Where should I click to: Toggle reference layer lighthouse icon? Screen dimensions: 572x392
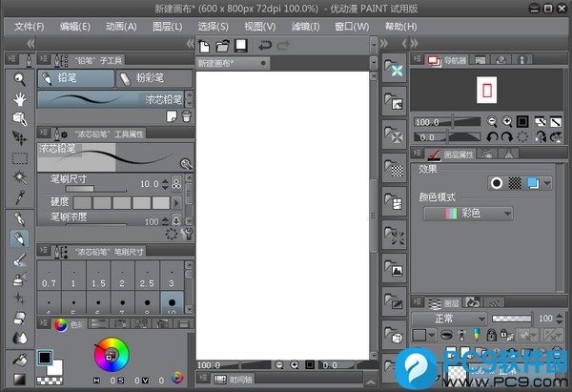tap(461, 335)
